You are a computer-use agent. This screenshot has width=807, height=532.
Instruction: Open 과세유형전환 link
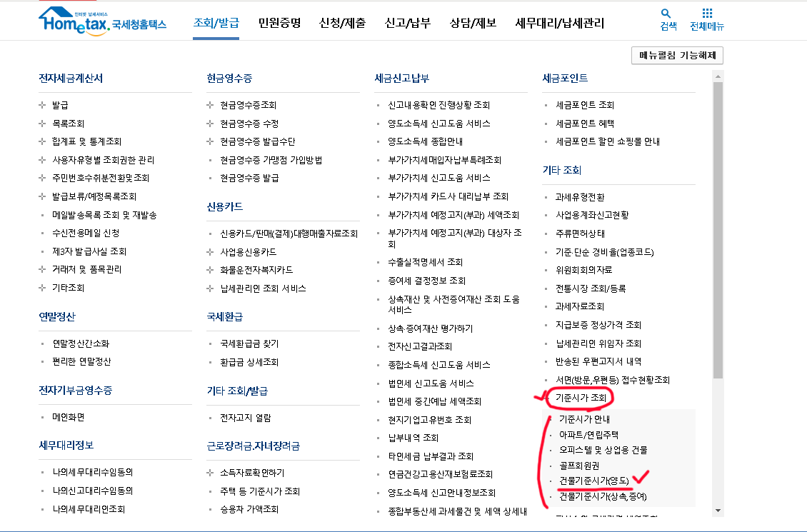click(x=580, y=197)
